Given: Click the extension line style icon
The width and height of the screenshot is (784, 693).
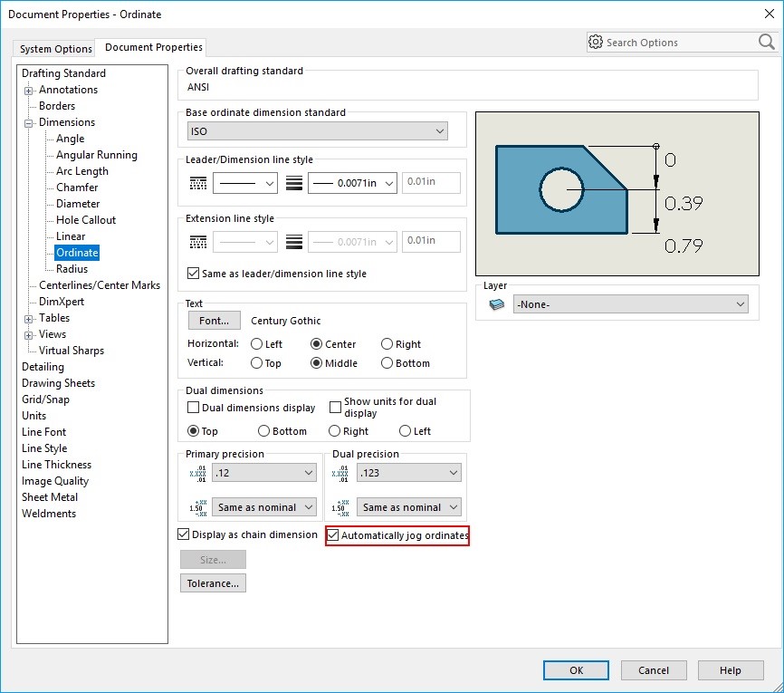Looking at the screenshot, I should 198,242.
